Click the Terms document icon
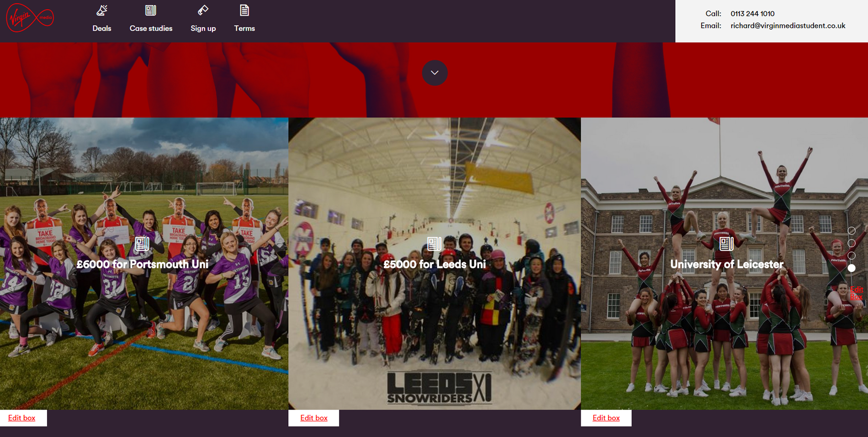The width and height of the screenshot is (868, 437). [x=244, y=10]
